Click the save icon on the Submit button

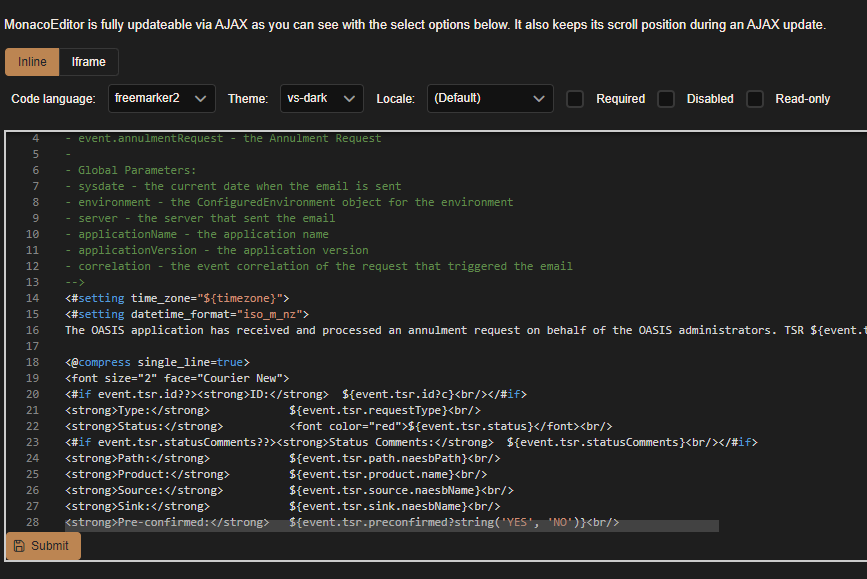tap(22, 546)
